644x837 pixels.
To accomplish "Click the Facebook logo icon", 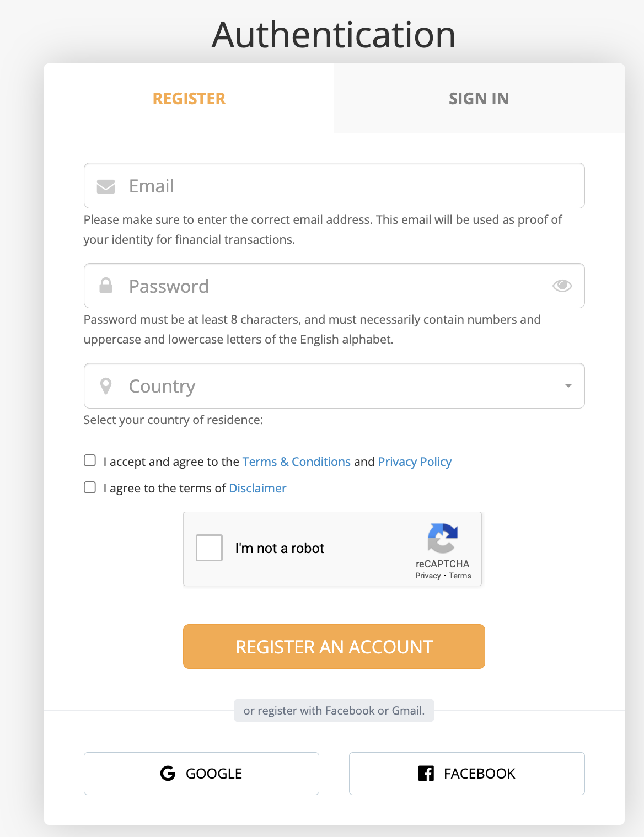I will pos(426,774).
